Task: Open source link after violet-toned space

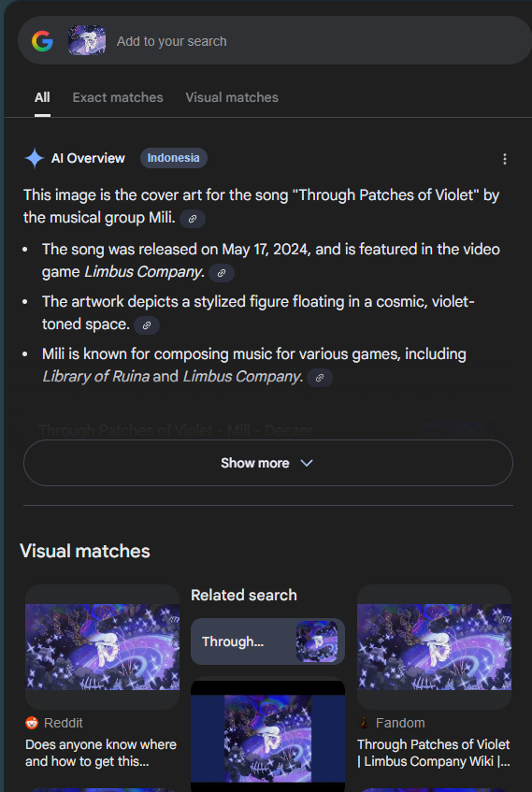Action: tap(147, 325)
